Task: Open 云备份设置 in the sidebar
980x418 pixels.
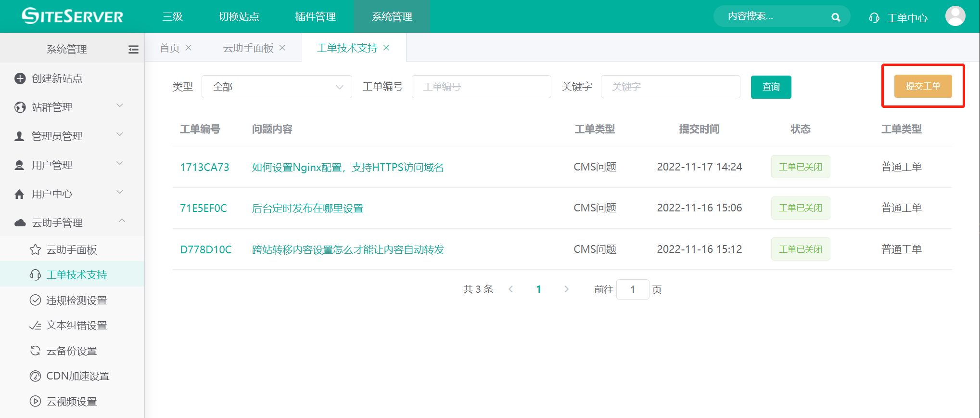Action: click(x=71, y=351)
